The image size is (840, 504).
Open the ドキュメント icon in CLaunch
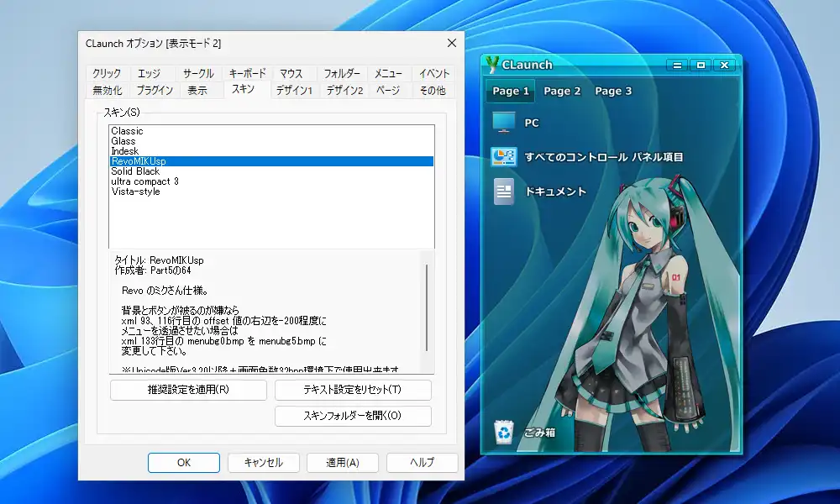(503, 192)
